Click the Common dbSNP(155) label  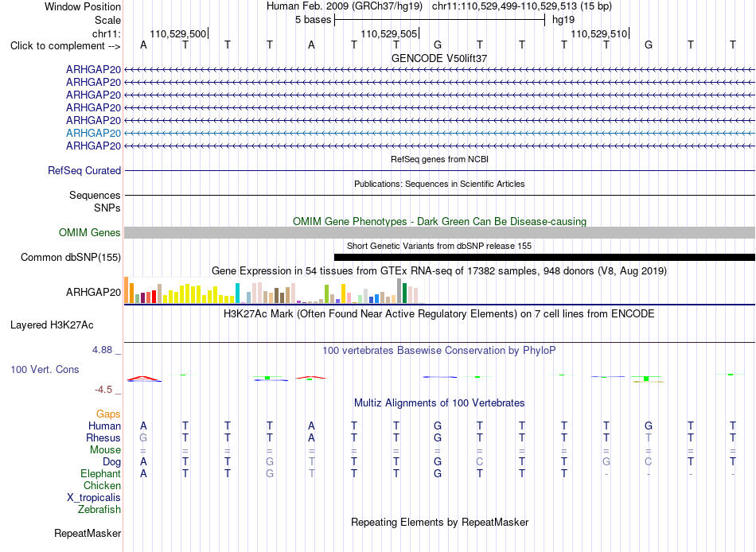pyautogui.click(x=71, y=258)
